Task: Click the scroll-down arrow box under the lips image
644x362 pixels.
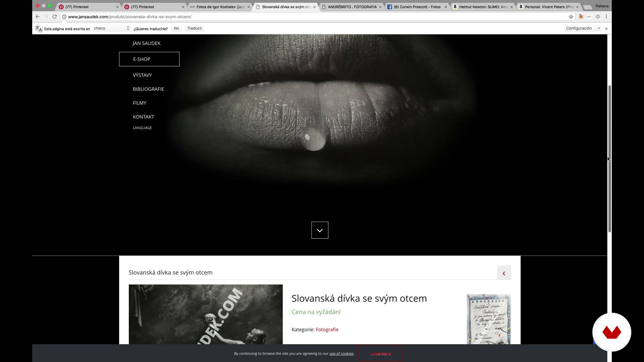Action: [320, 230]
